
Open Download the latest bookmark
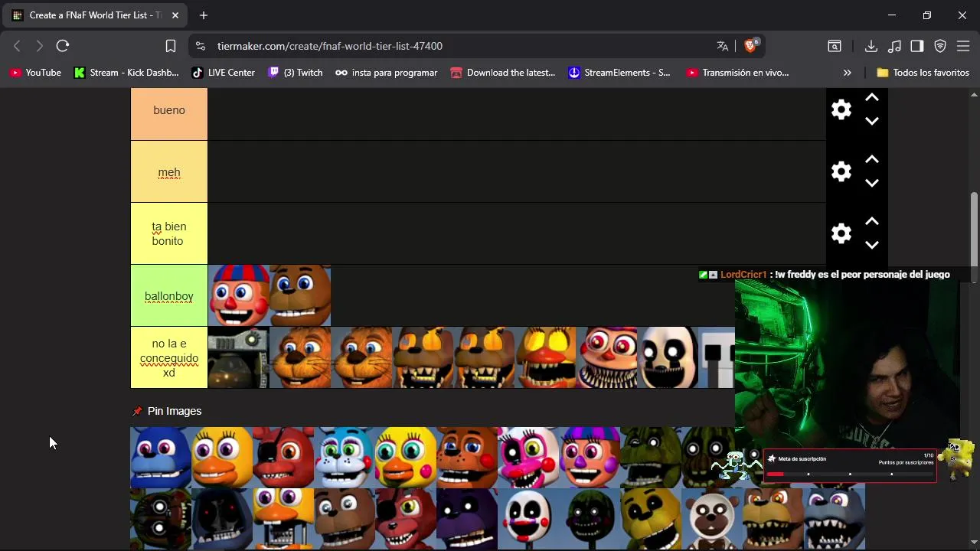click(x=503, y=73)
